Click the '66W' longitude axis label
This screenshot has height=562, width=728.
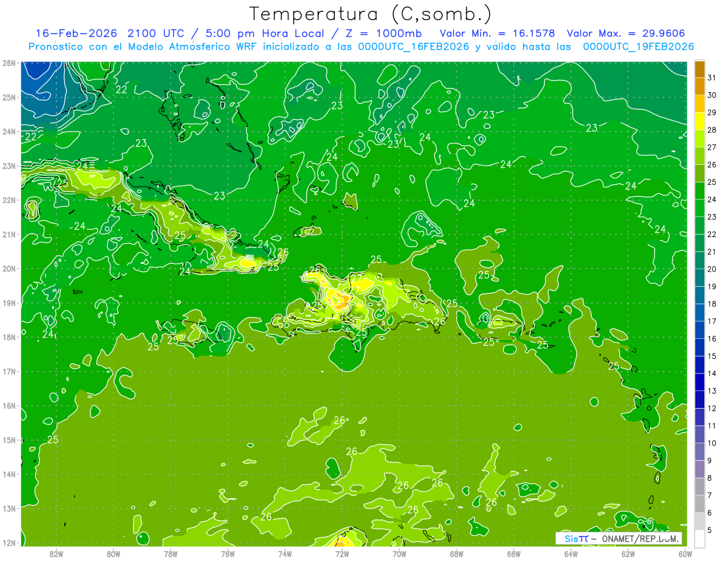[514, 553]
